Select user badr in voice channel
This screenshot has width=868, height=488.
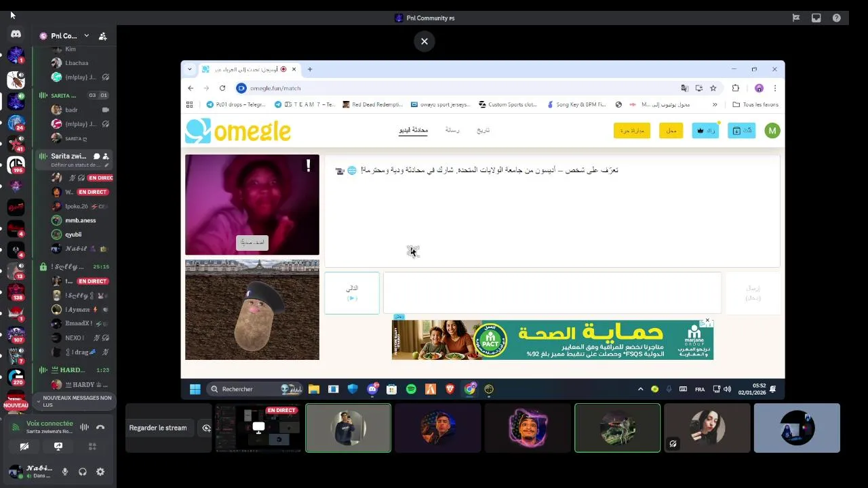click(80, 110)
